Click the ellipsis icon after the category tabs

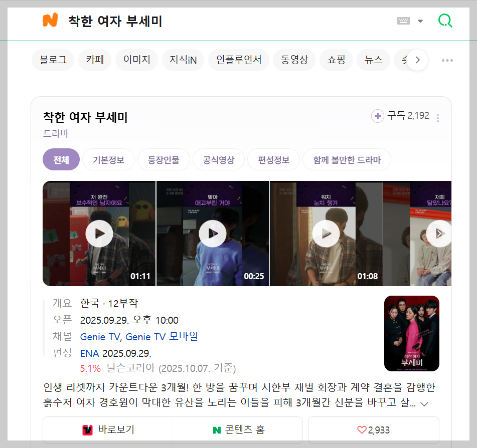446,60
